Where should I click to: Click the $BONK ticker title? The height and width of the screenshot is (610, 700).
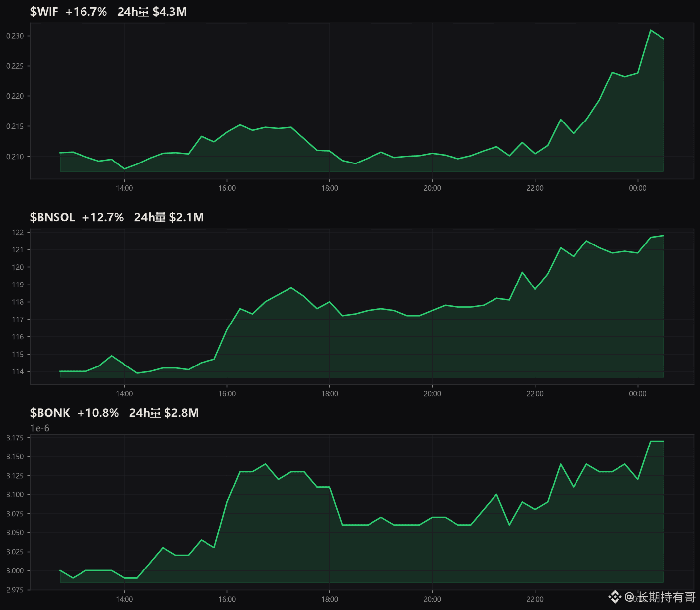click(x=50, y=413)
